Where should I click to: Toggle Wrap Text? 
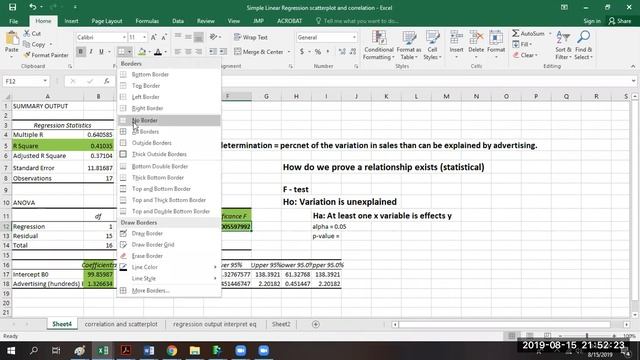click(x=251, y=37)
